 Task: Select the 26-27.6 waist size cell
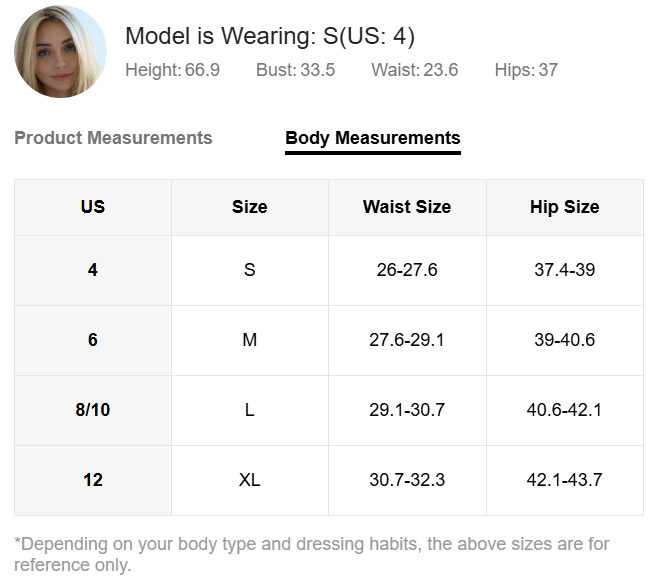(407, 270)
